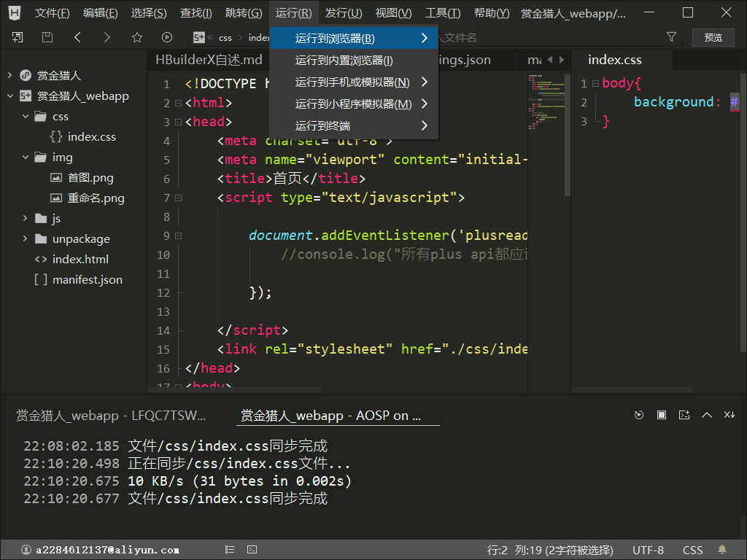Open the 跳转(G) menu
Screen dimensions: 747x560
244,13
